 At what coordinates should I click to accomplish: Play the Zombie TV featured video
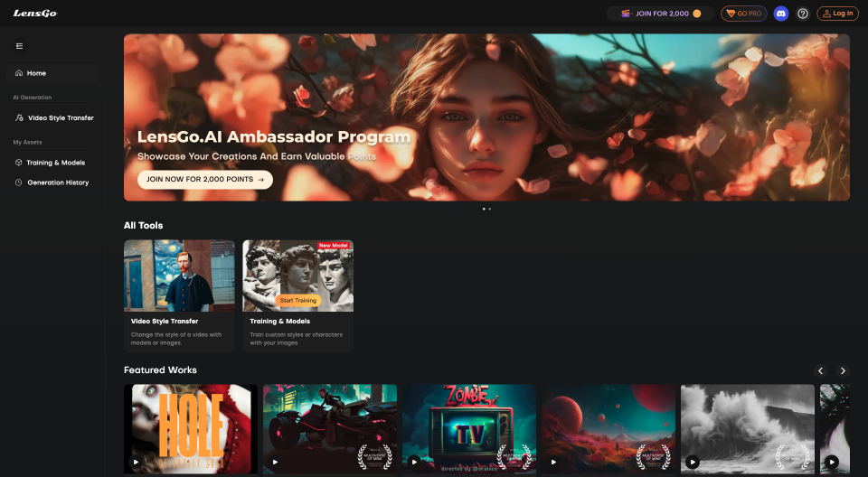(x=414, y=462)
